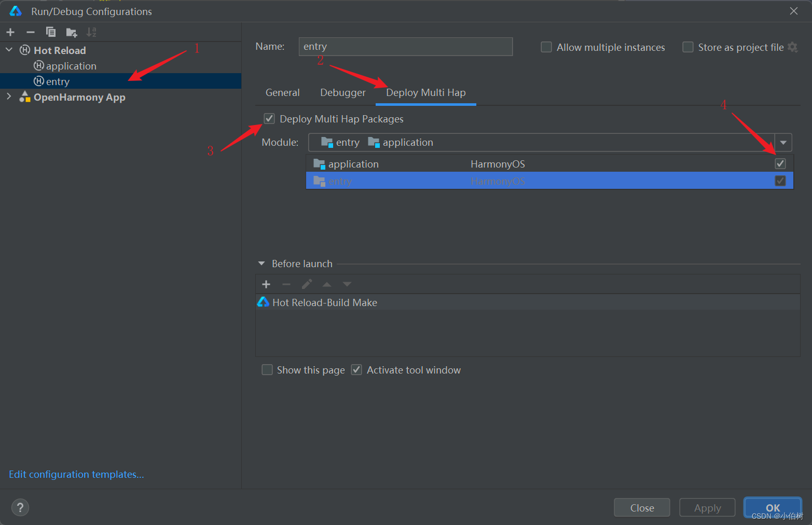The width and height of the screenshot is (812, 525).
Task: Click the Hot Reload-Build Make task icon
Action: pos(264,302)
